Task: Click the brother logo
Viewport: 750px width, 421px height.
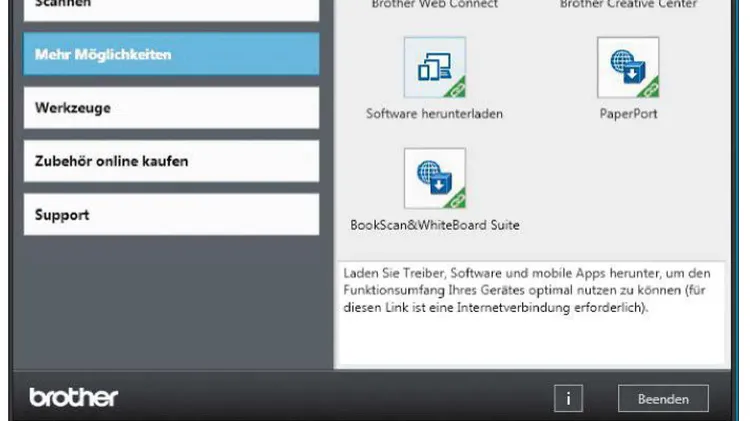Action: [x=74, y=397]
